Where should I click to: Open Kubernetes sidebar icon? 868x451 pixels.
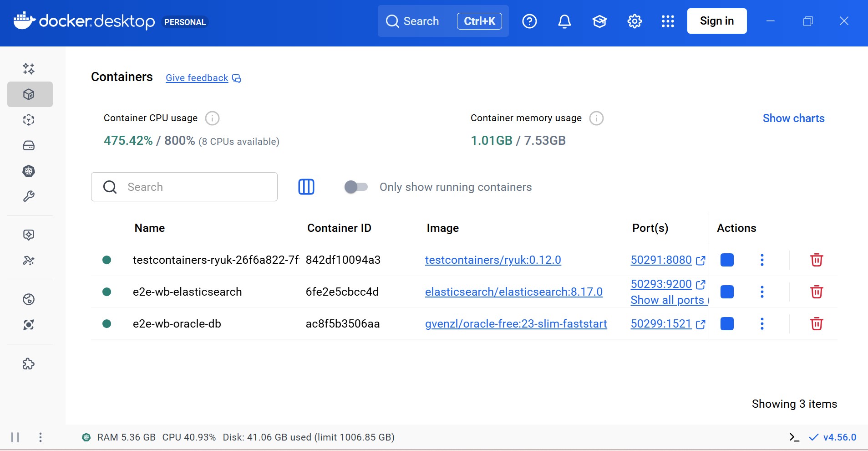(29, 171)
